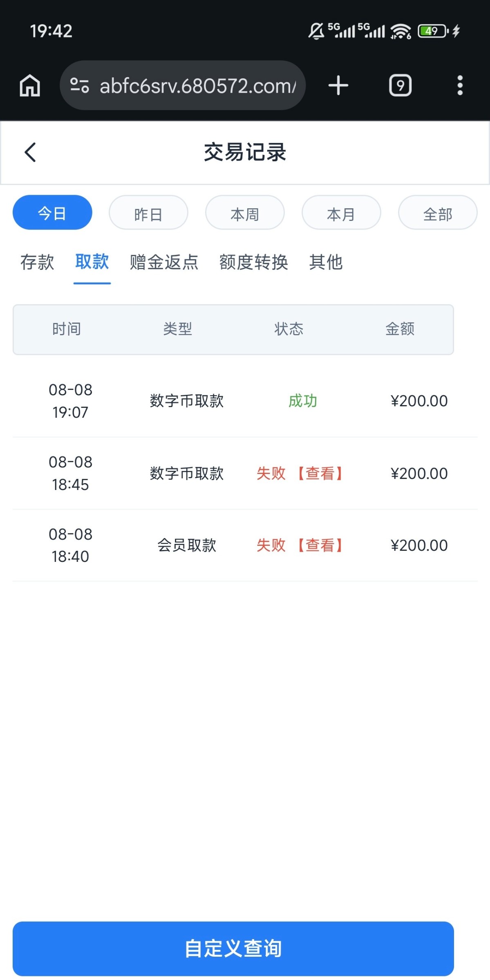Viewport: 490px width, 980px height.
Task: Select the 本周 date filter
Action: coord(245,212)
